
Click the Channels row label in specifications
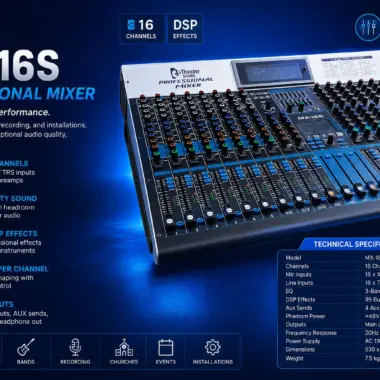[297, 266]
